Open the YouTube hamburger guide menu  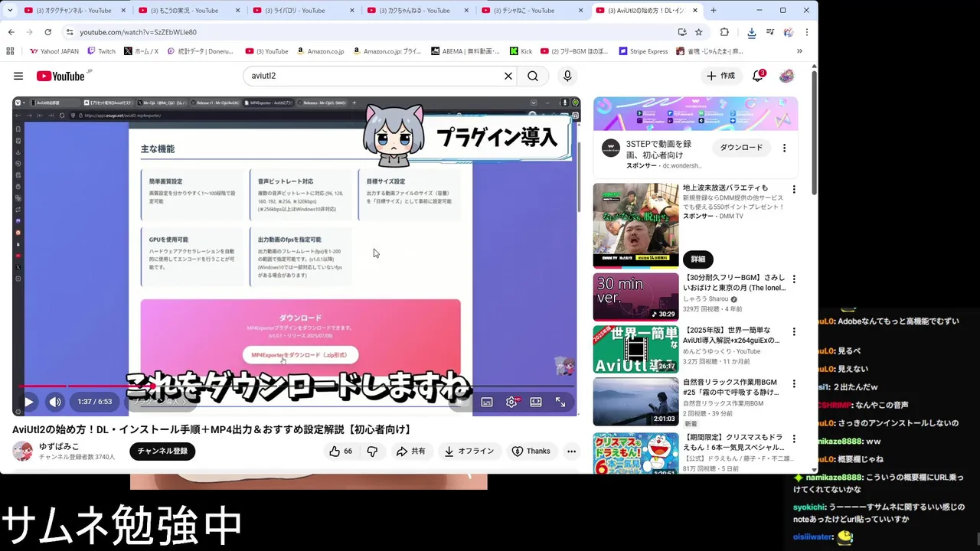tap(18, 76)
